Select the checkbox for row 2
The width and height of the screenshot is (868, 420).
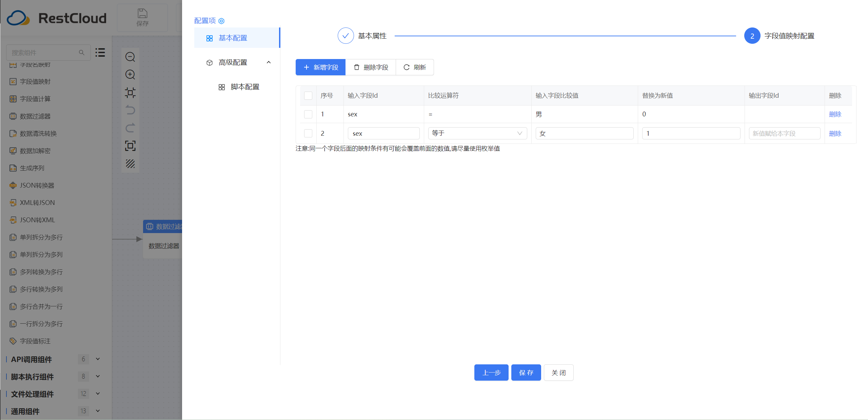308,133
